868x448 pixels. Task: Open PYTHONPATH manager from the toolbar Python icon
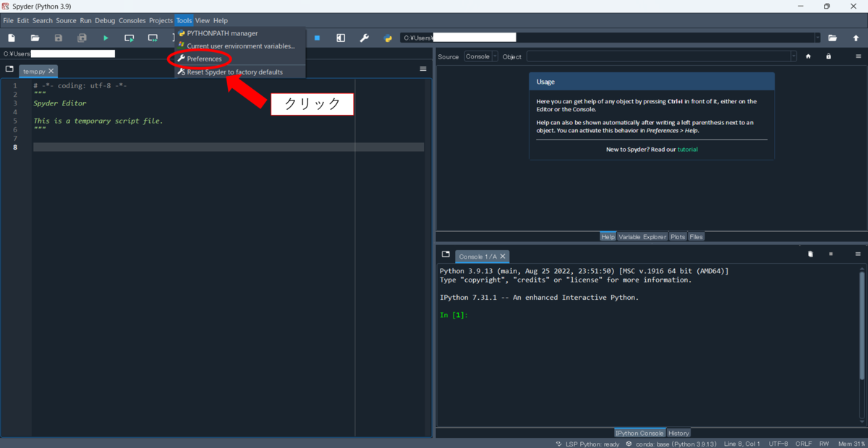coord(388,38)
